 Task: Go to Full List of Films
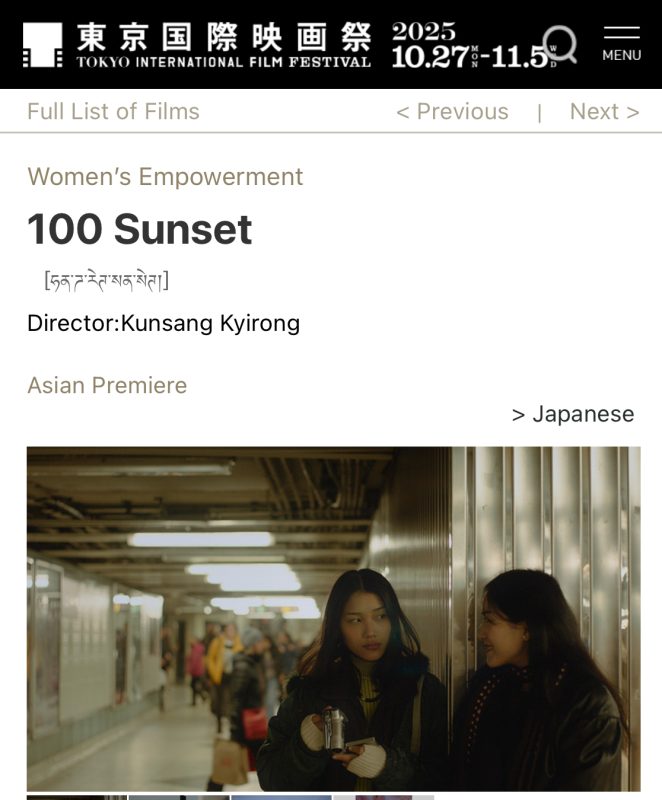pos(113,111)
